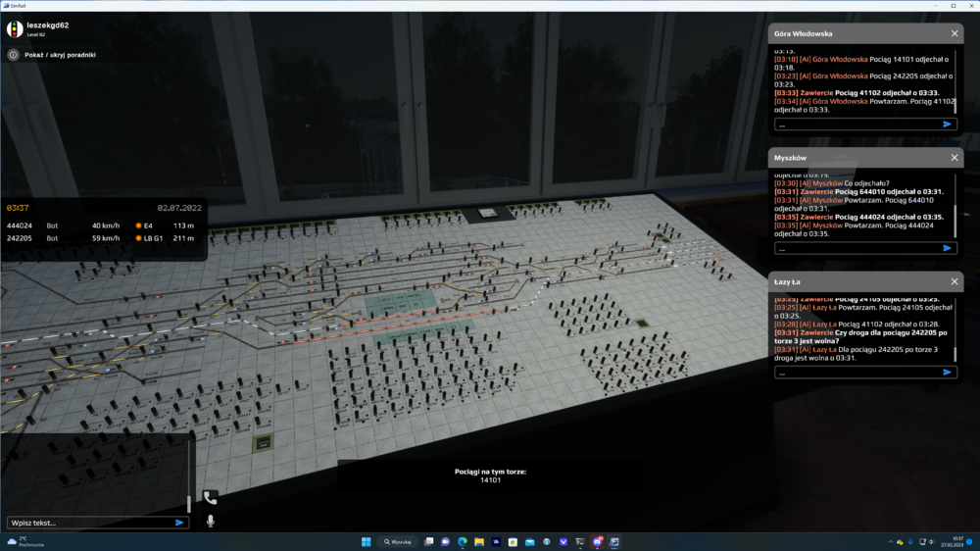Viewport: 980px width, 551px height.
Task: Open the notification center badge
Action: (969, 541)
